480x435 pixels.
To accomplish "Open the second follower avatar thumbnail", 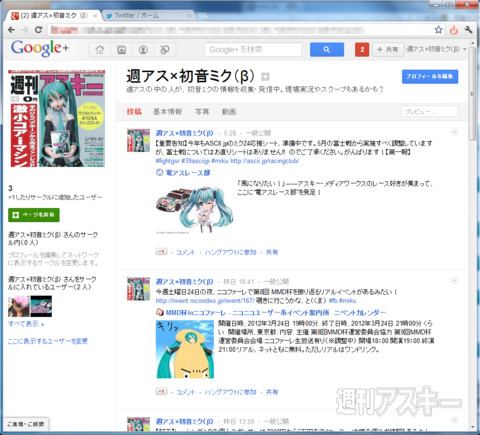I will click(41, 306).
